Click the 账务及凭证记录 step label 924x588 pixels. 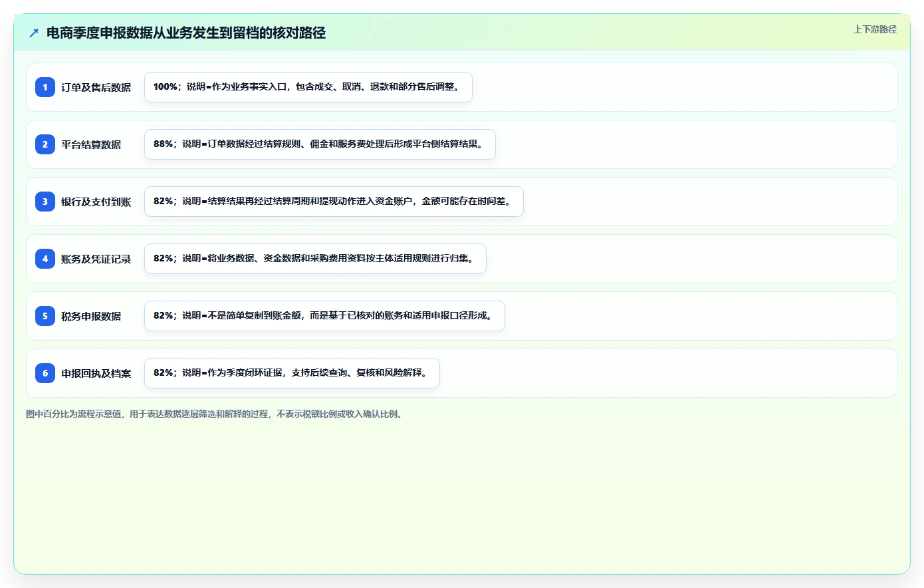coord(96,259)
